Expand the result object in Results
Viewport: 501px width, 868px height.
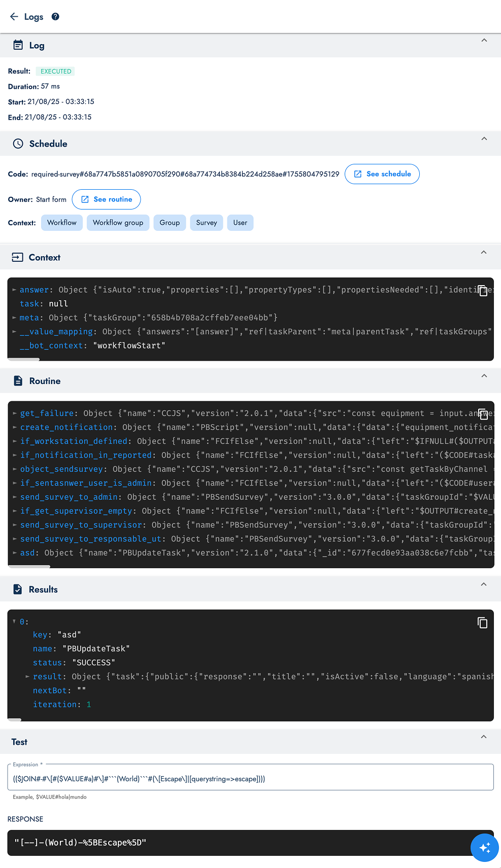(x=27, y=677)
